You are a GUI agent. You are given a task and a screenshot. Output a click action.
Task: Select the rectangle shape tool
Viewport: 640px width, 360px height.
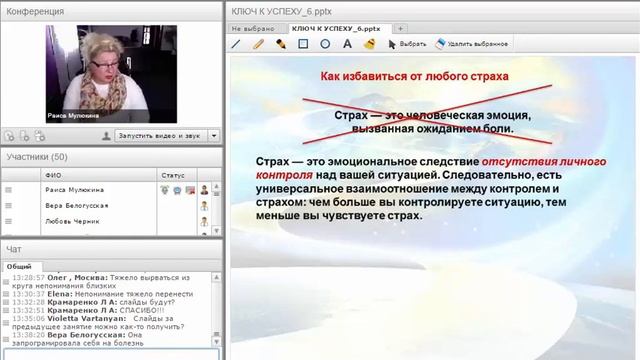tap(303, 44)
